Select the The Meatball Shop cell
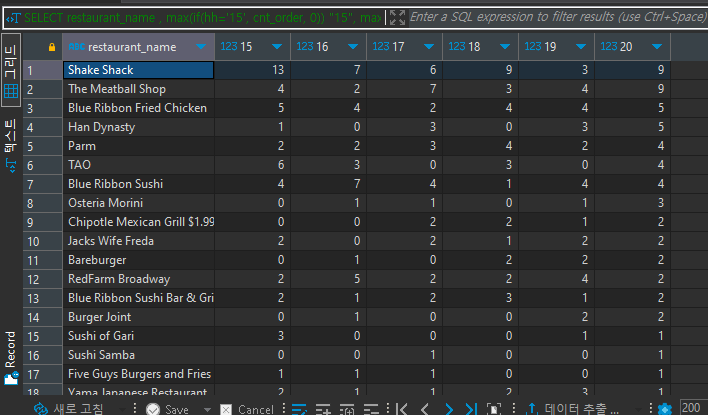 [x=138, y=89]
